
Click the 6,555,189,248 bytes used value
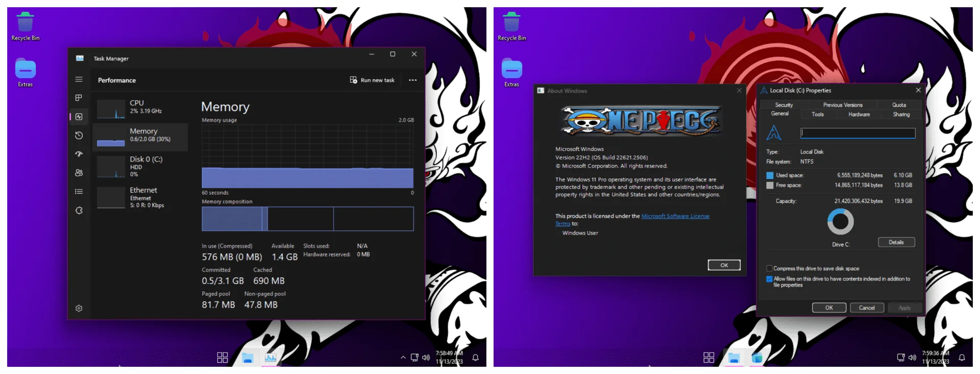tap(860, 175)
